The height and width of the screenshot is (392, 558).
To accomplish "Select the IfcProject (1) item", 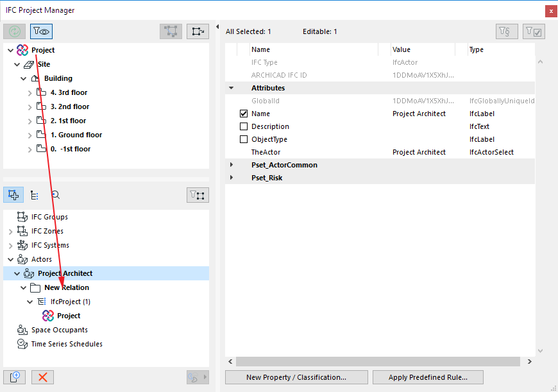I will (71, 302).
